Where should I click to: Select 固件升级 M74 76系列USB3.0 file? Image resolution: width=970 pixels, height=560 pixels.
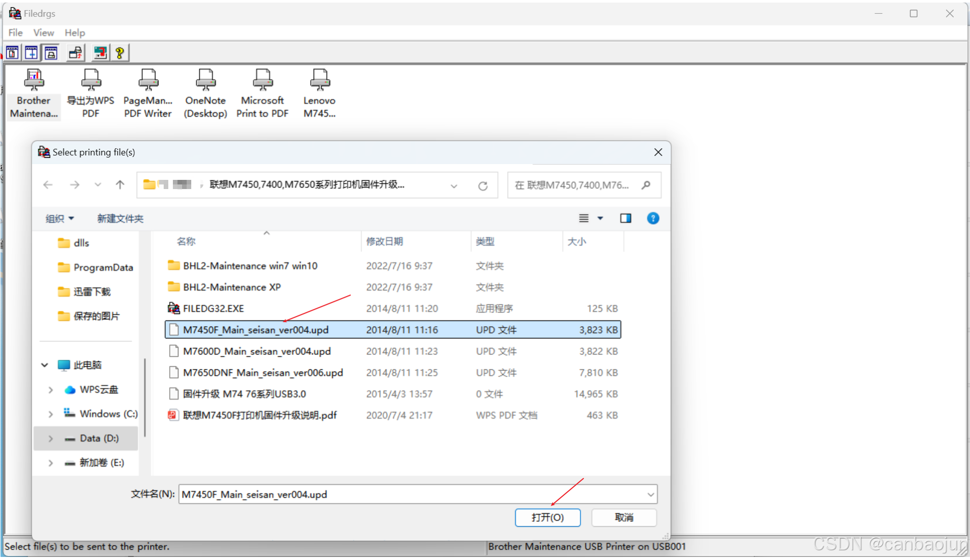393,394
